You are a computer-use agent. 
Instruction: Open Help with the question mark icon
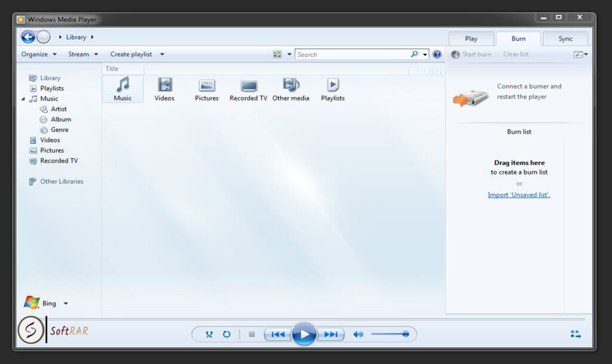pos(437,54)
